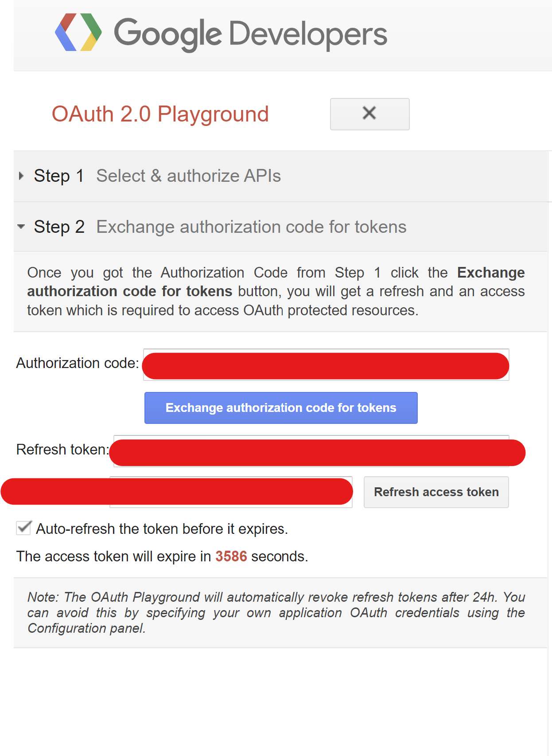552x756 pixels.
Task: Click the OAuth 2.0 Playground title
Action: (160, 114)
